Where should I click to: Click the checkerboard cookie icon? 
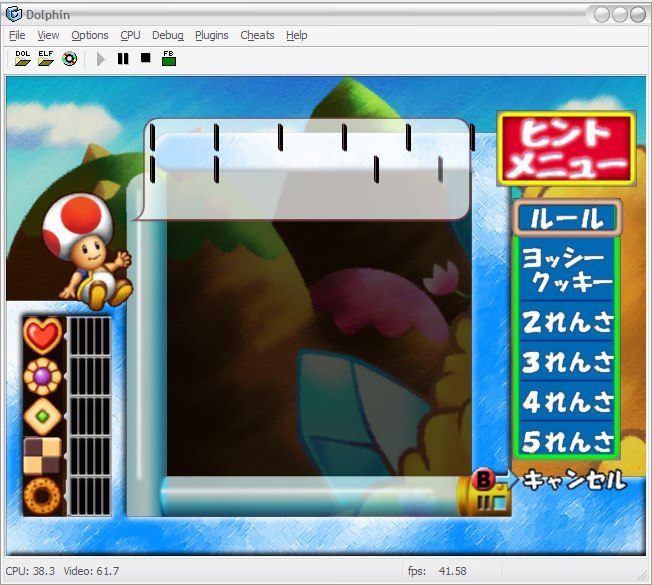[42, 456]
